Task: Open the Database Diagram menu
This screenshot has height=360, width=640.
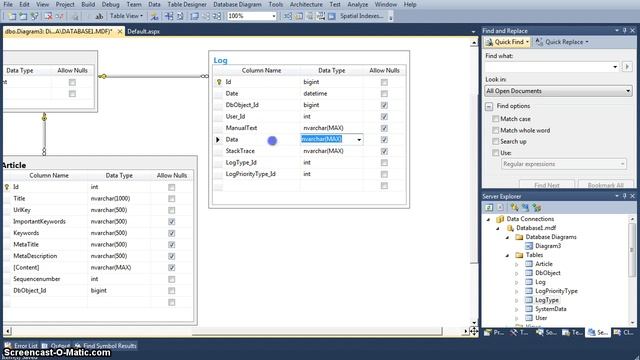Action: (x=237, y=4)
